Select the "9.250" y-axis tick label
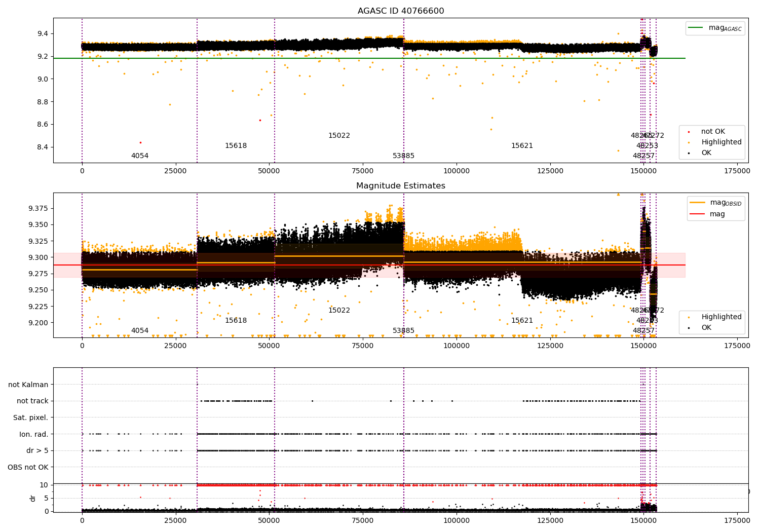 [x=39, y=290]
